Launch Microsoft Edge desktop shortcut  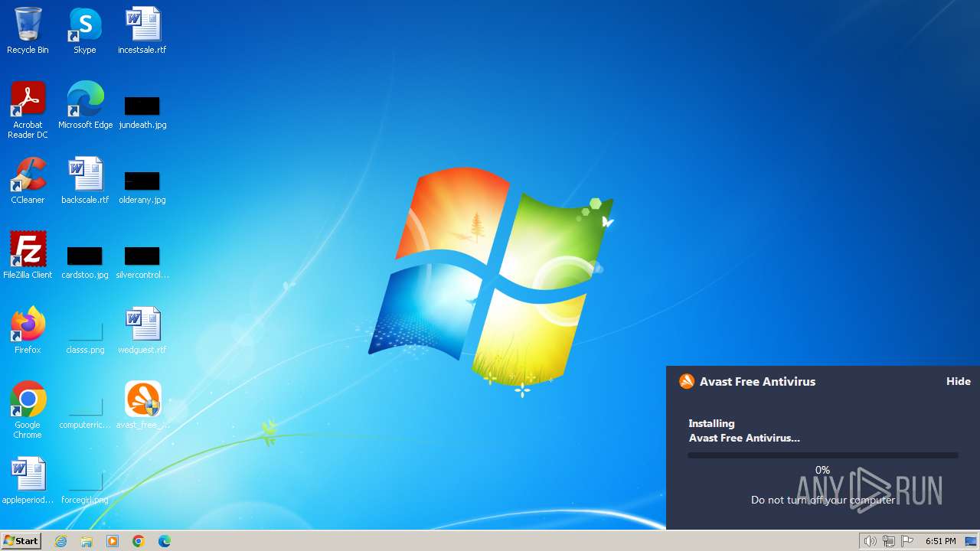coord(85,106)
